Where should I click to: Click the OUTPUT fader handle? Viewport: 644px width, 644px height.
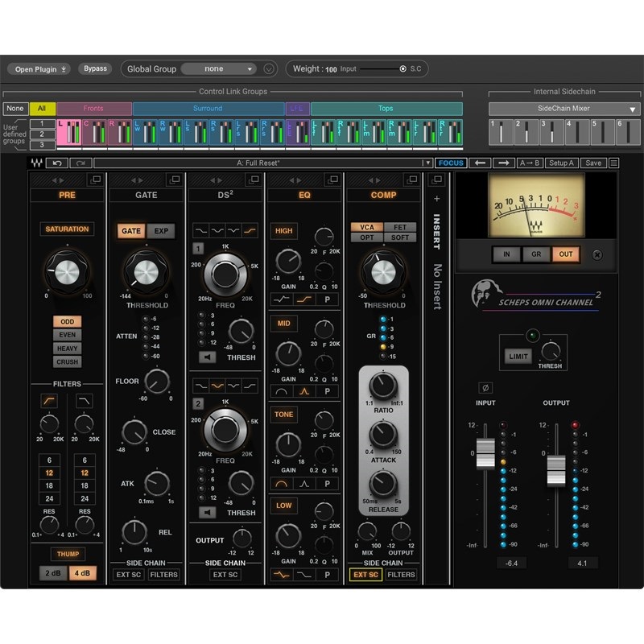[x=556, y=471]
